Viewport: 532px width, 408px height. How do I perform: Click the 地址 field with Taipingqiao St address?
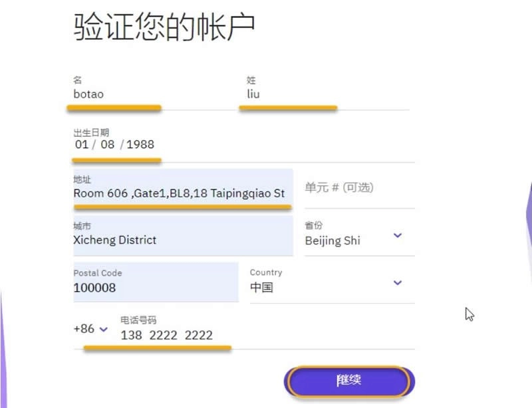(180, 193)
